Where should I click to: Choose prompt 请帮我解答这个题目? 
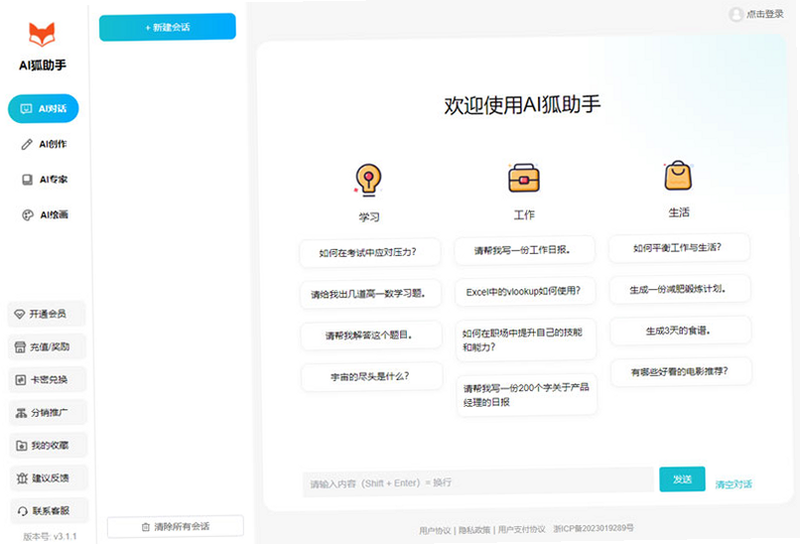(371, 335)
